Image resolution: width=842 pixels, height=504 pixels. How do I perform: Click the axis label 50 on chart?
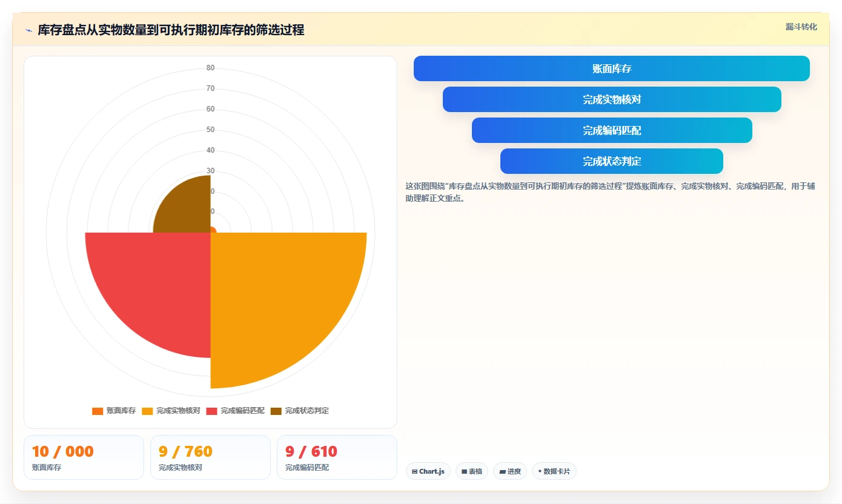[210, 130]
